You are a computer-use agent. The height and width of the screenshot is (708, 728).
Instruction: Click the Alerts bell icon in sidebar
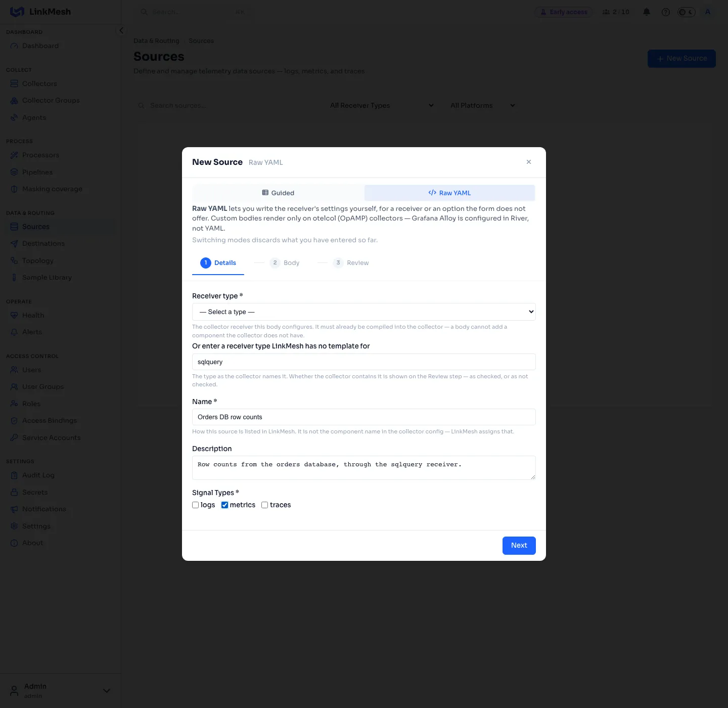coord(14,332)
